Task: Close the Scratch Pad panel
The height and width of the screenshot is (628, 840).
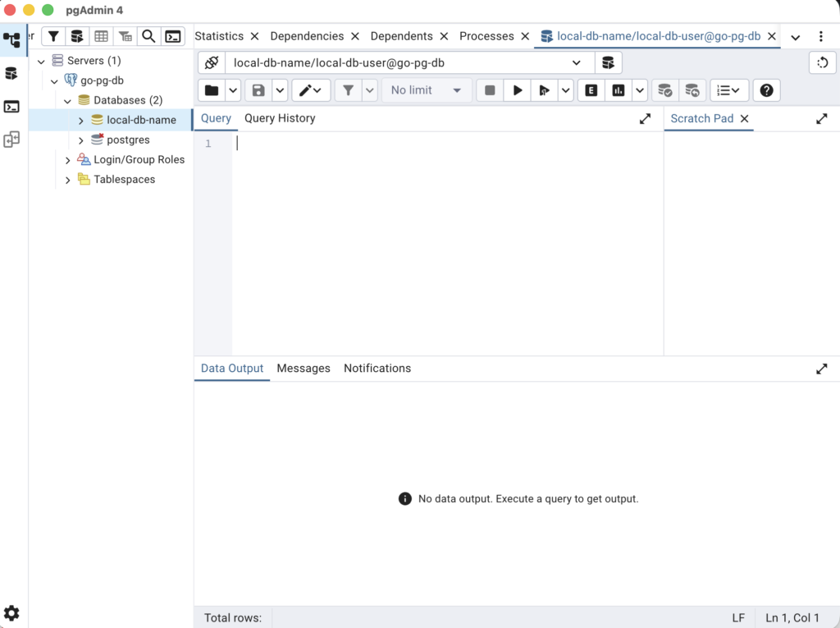Action: [x=744, y=119]
